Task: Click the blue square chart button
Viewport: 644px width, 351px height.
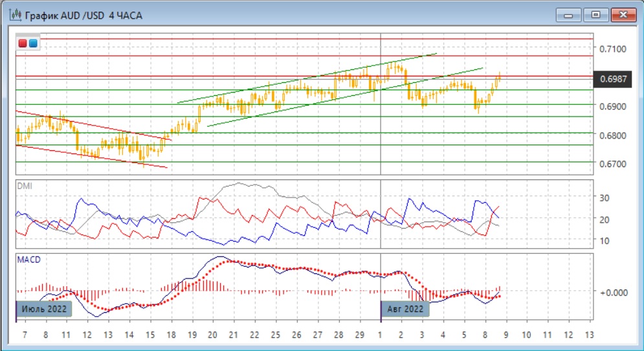Action: click(x=33, y=43)
